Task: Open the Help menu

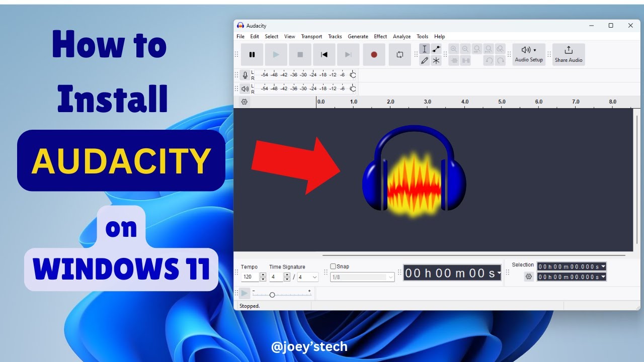Action: (440, 36)
